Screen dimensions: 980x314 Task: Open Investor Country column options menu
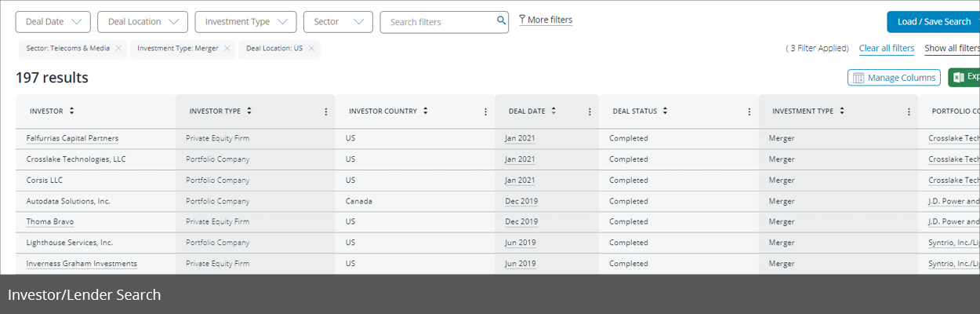pyautogui.click(x=485, y=111)
